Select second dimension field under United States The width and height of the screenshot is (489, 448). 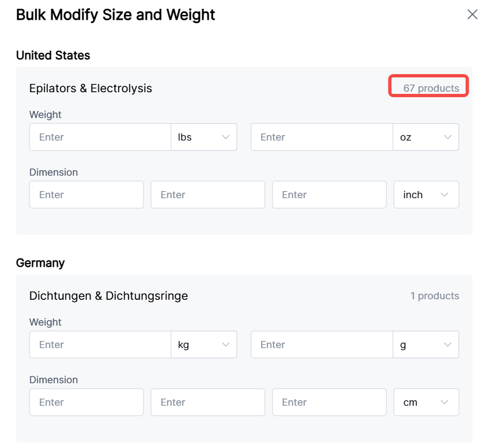(x=208, y=195)
